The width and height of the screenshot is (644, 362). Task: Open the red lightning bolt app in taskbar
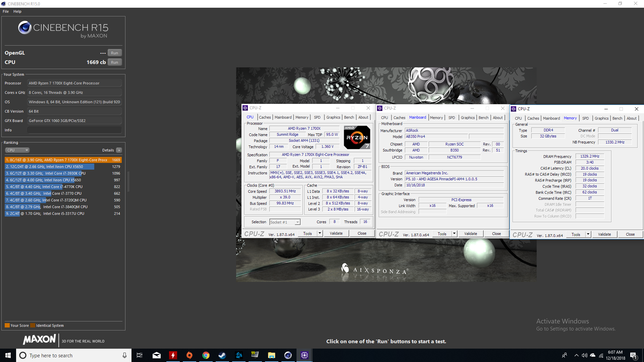click(173, 355)
